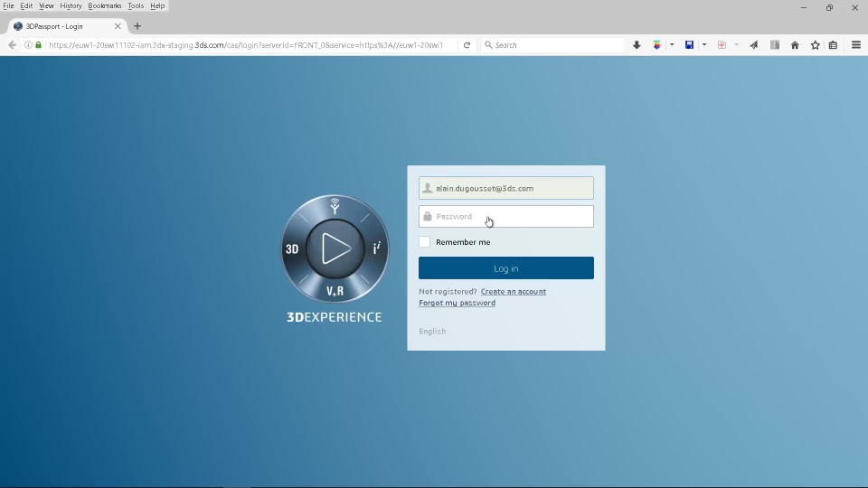This screenshot has height=488, width=868.
Task: Minimize the browser window
Action: (x=803, y=8)
